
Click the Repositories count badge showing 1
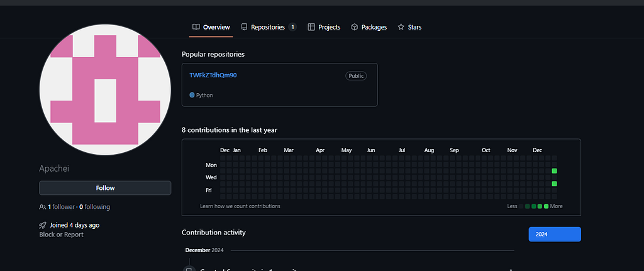pyautogui.click(x=292, y=27)
